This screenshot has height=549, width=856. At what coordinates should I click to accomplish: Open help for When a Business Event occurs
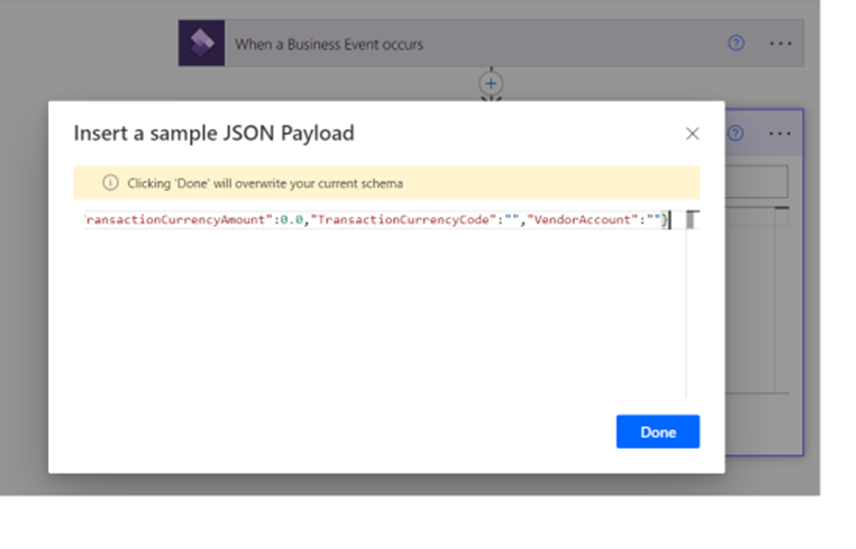[x=736, y=43]
